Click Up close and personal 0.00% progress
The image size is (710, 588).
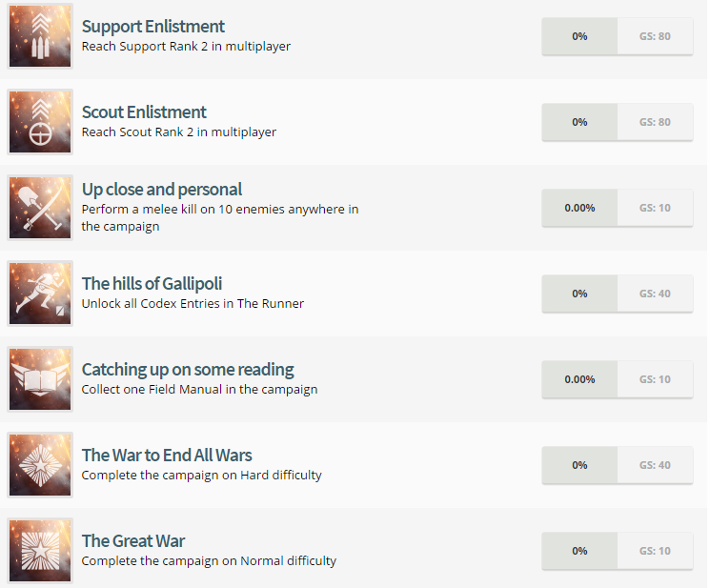(x=579, y=208)
